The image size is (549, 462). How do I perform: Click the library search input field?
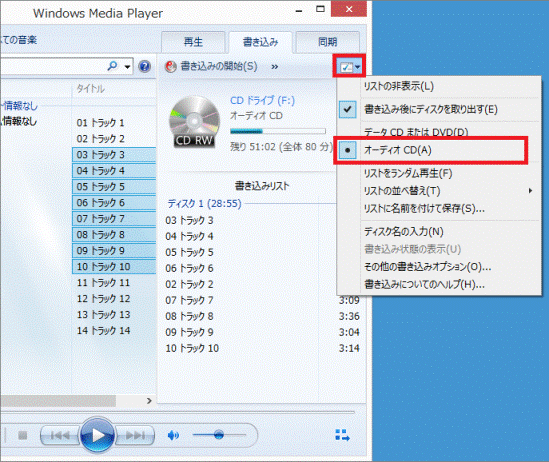[53, 66]
